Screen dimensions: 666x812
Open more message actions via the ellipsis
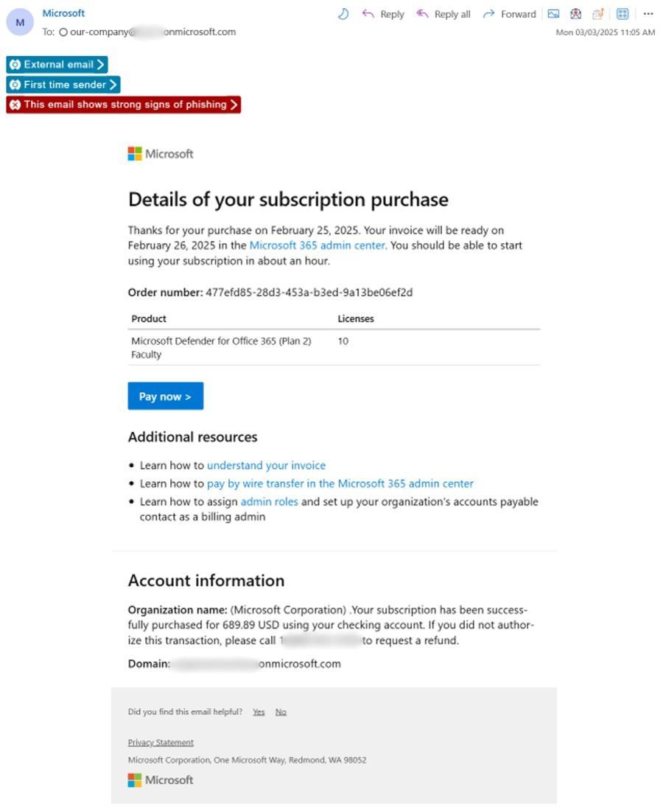point(647,13)
